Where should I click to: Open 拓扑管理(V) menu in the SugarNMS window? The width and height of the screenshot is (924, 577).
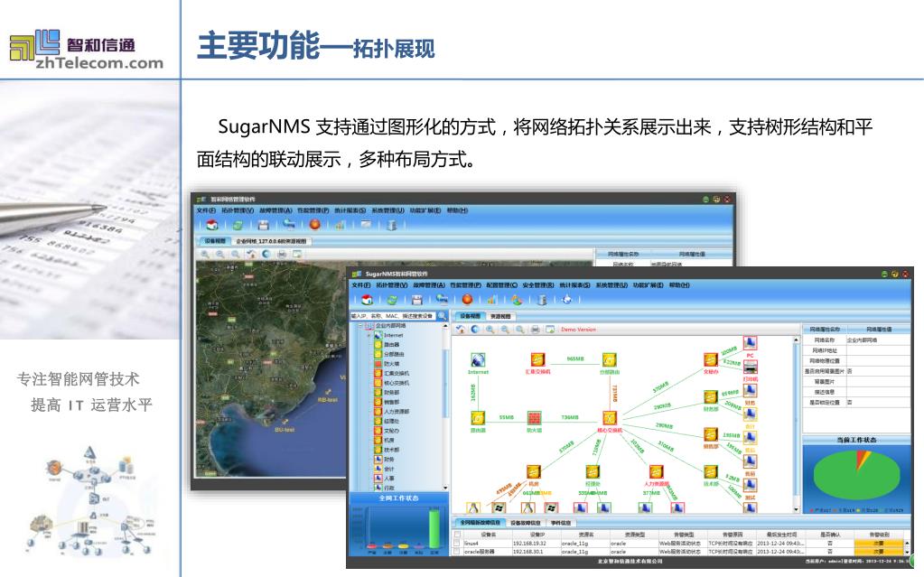coord(391,285)
